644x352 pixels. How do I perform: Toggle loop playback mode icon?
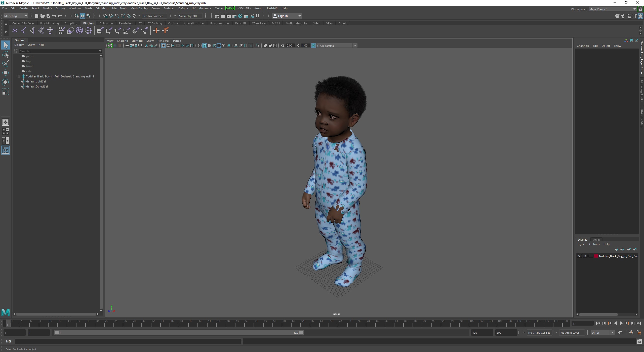(620, 332)
